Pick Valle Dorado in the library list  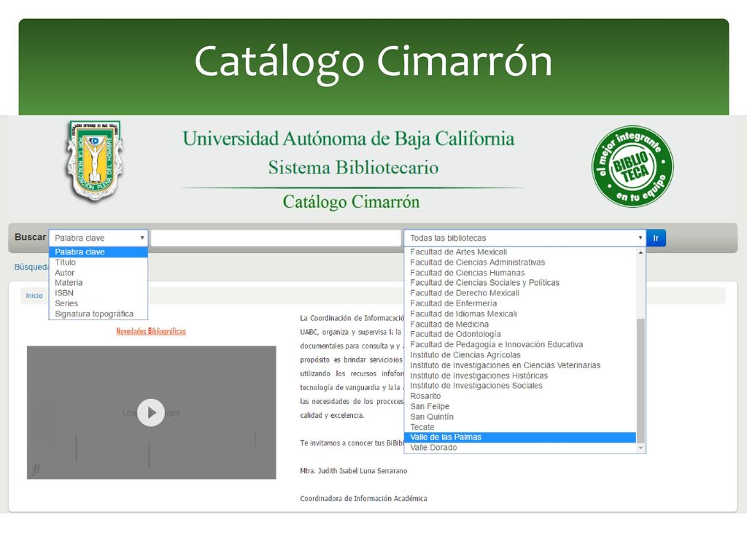520,448
